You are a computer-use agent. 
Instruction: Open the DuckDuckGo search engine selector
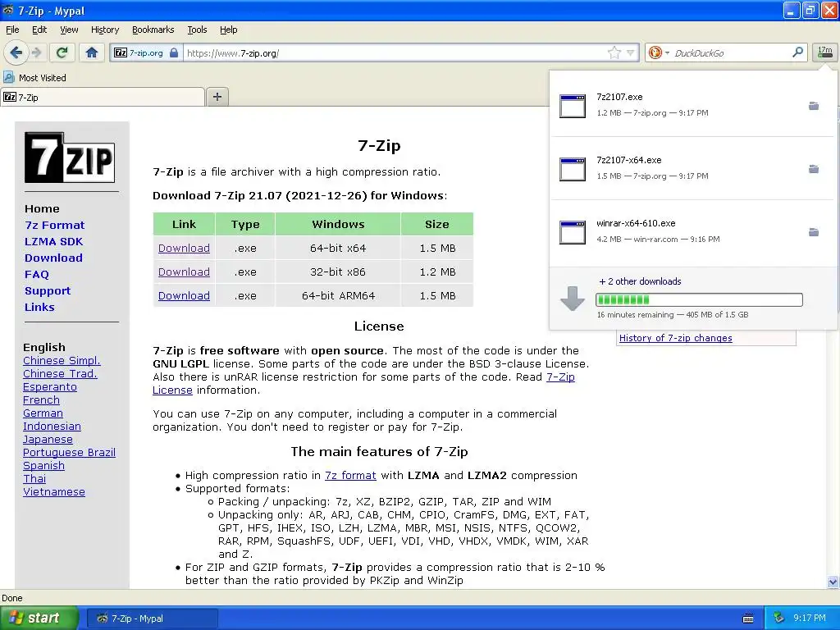tap(659, 52)
